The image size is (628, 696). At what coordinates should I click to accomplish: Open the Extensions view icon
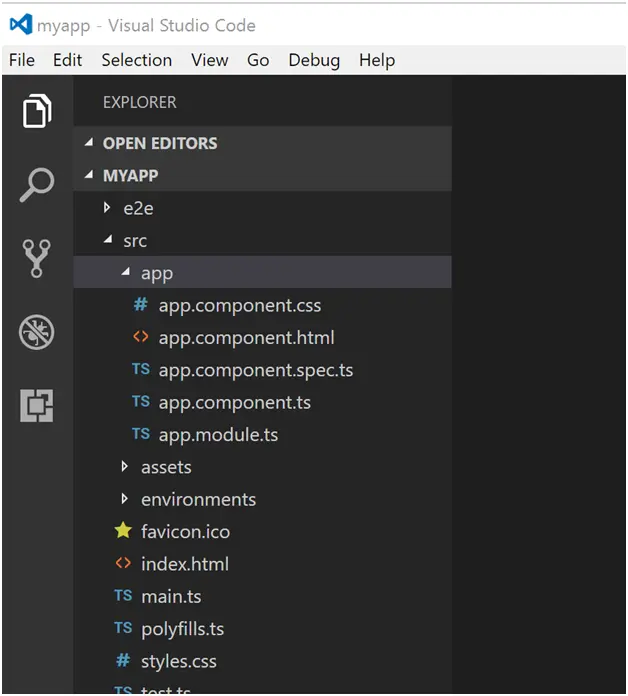pos(37,406)
